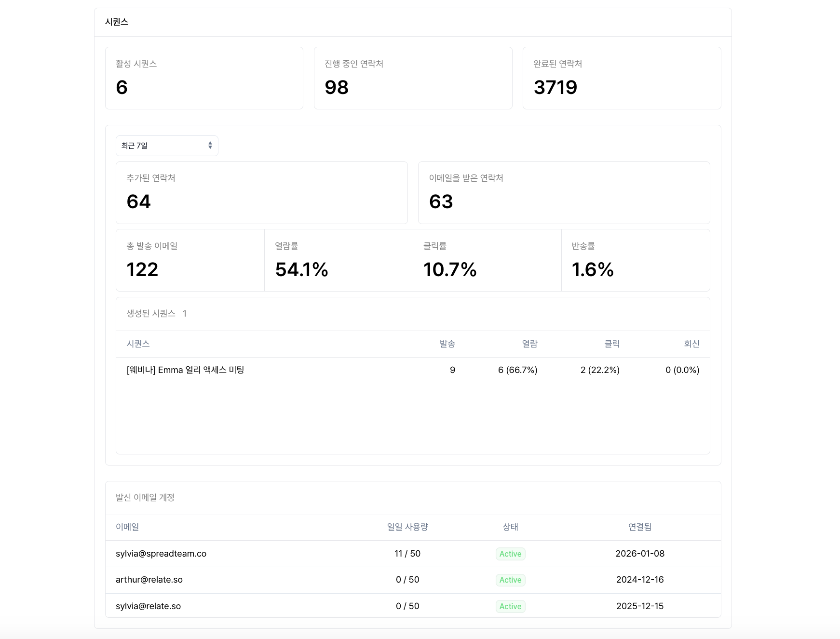Click the Active badge next to sylvia@relate.so
840x639 pixels.
coord(510,606)
